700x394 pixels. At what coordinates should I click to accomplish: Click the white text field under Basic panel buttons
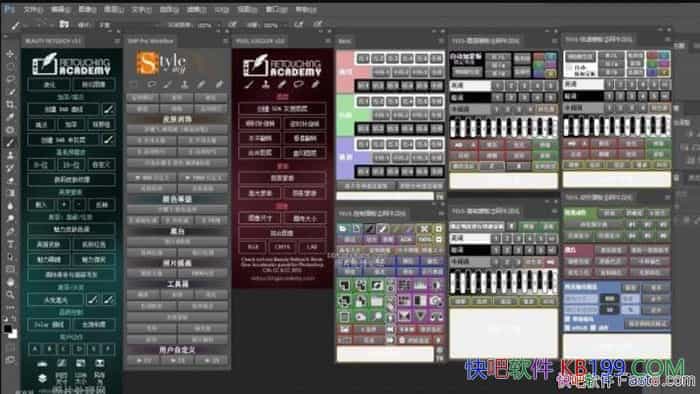pyautogui.click(x=385, y=196)
